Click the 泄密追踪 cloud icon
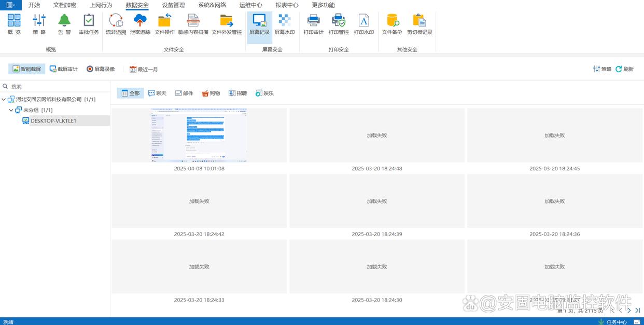The width and height of the screenshot is (644, 325). click(x=140, y=24)
